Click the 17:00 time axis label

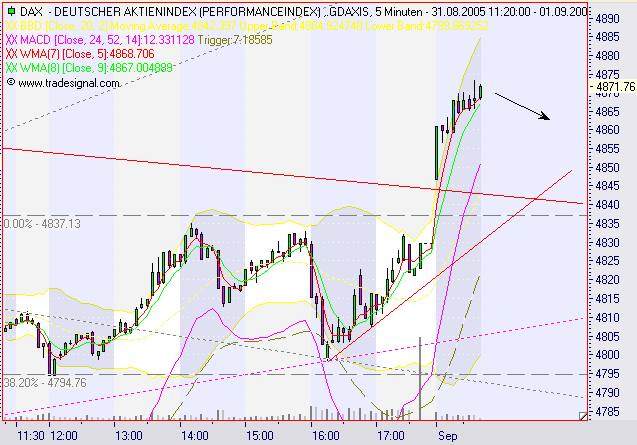tap(390, 436)
